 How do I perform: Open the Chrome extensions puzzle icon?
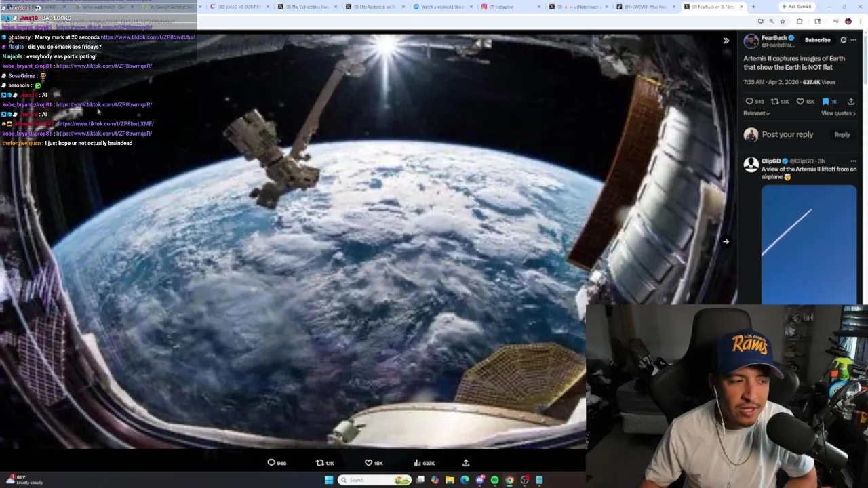(x=800, y=22)
